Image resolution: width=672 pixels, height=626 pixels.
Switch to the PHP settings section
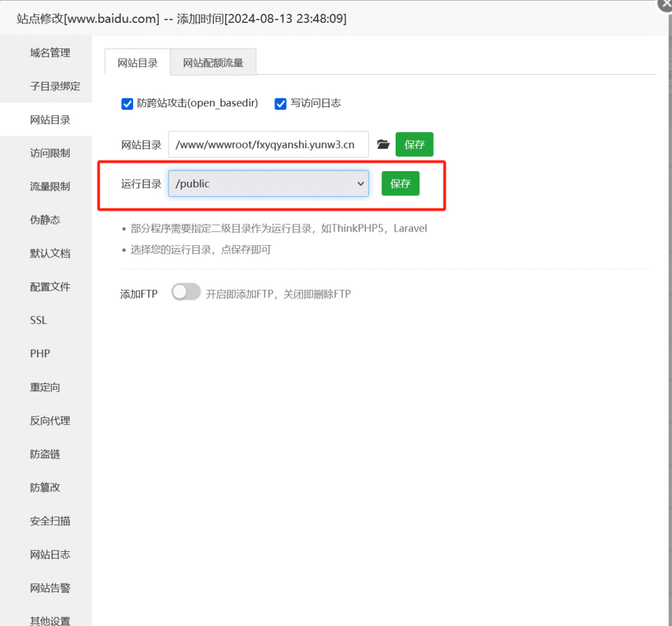point(39,353)
